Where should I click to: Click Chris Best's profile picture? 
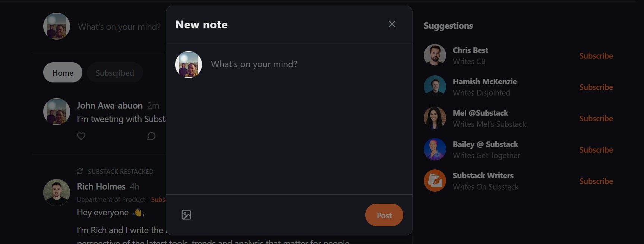pyautogui.click(x=435, y=55)
